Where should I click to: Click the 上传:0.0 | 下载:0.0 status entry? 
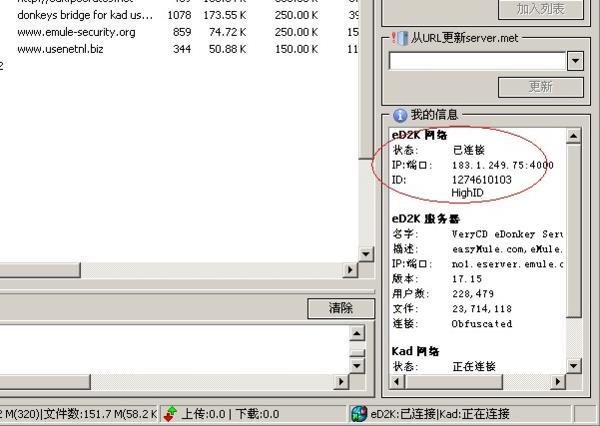pos(230,414)
